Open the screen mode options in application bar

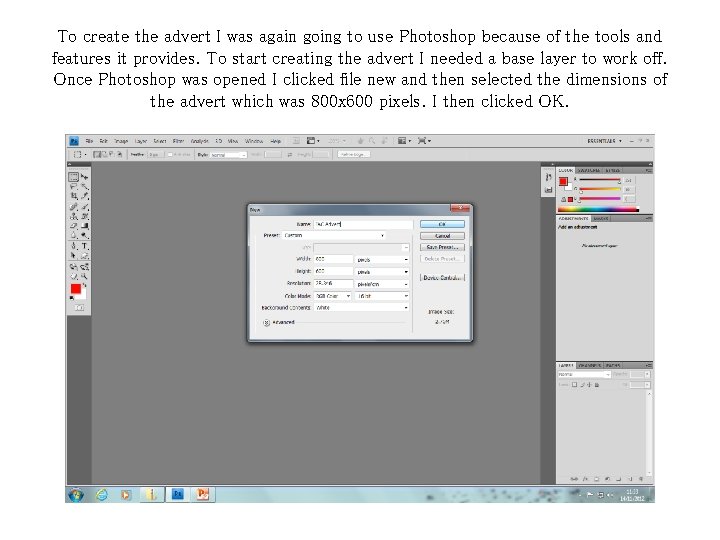(423, 141)
